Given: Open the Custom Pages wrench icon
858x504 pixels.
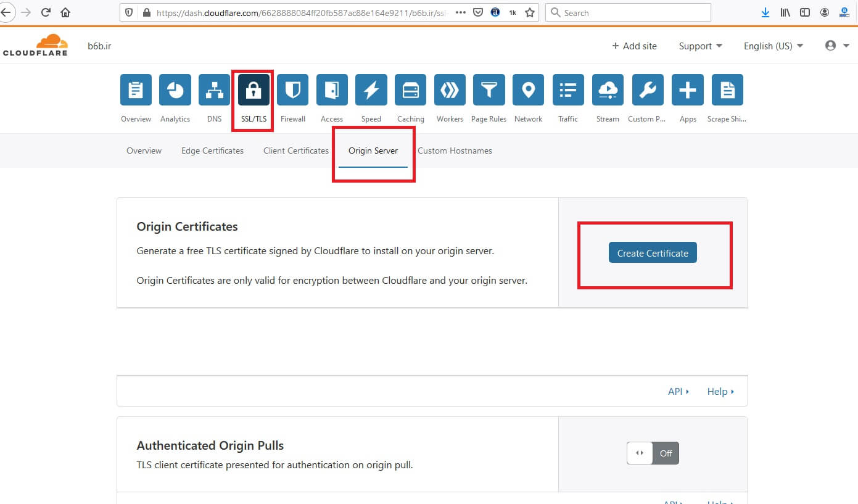Looking at the screenshot, I should pyautogui.click(x=647, y=90).
